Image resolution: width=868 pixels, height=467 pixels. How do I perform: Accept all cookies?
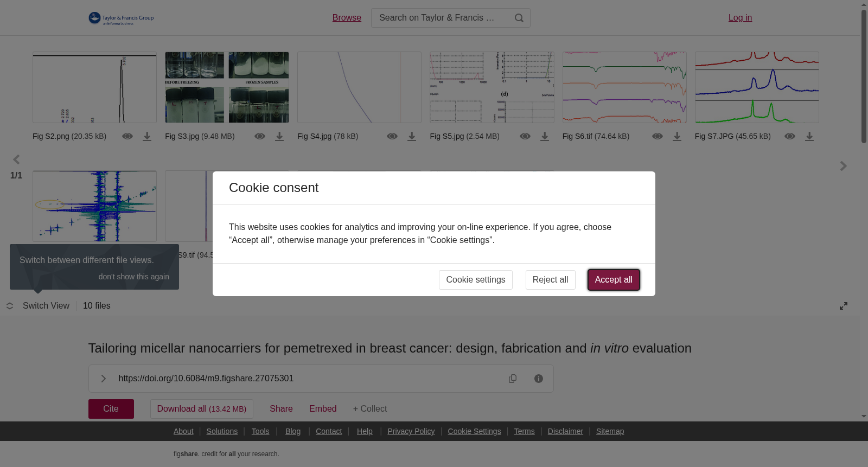pyautogui.click(x=614, y=280)
